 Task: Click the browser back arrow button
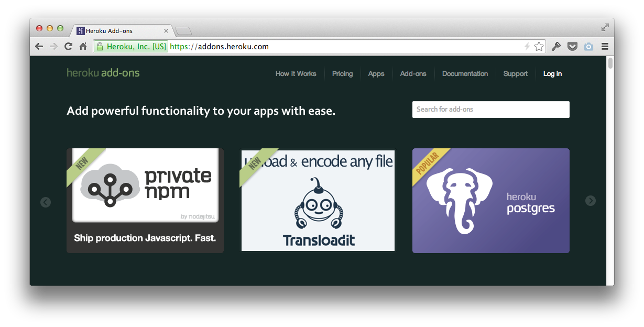tap(39, 47)
